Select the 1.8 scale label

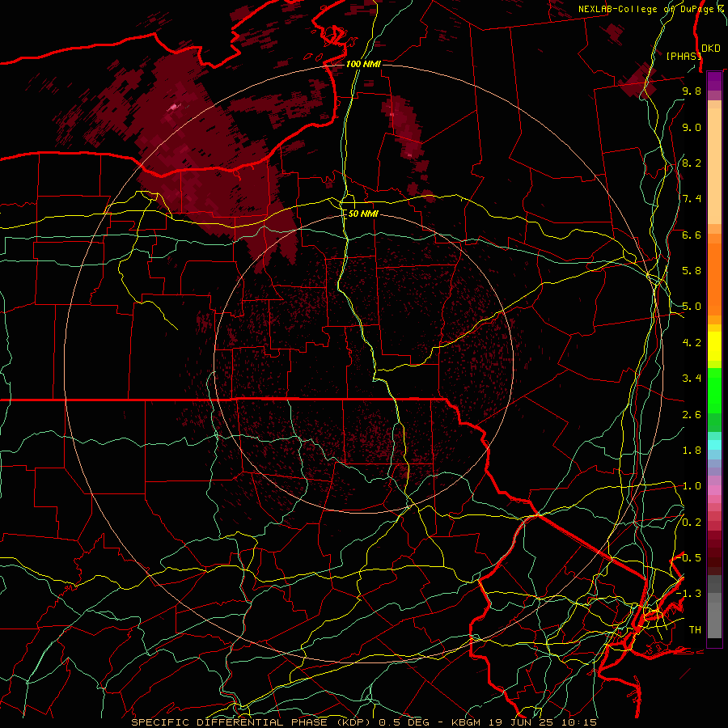click(692, 451)
